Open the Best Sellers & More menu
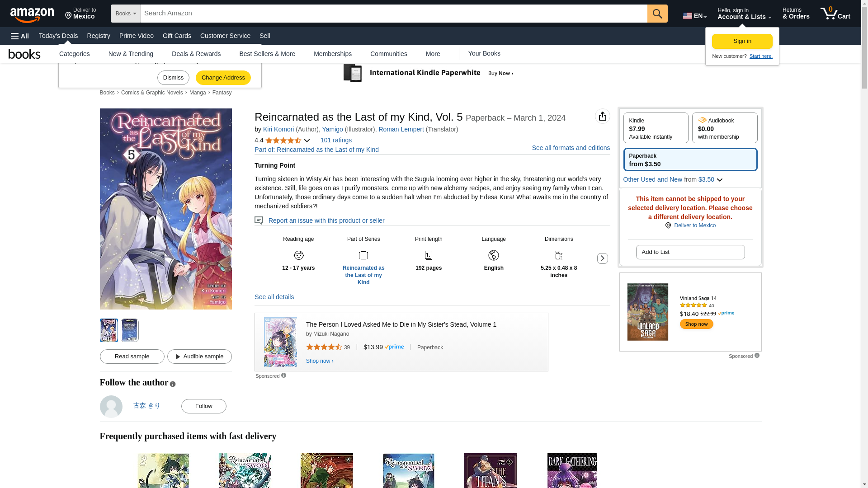 click(x=267, y=54)
